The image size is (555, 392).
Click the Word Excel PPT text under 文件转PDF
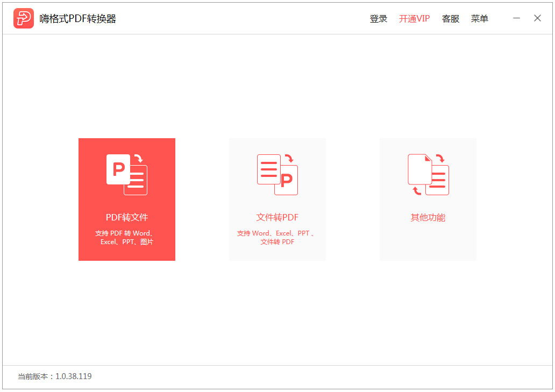277,238
